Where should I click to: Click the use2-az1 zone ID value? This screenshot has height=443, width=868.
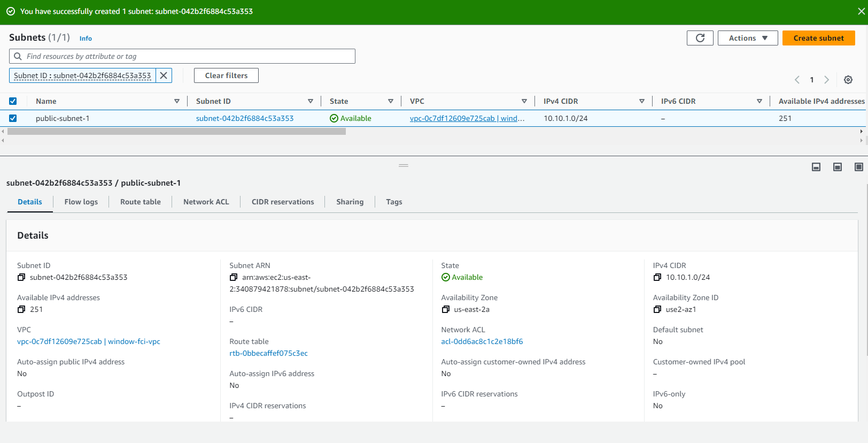[x=681, y=309]
